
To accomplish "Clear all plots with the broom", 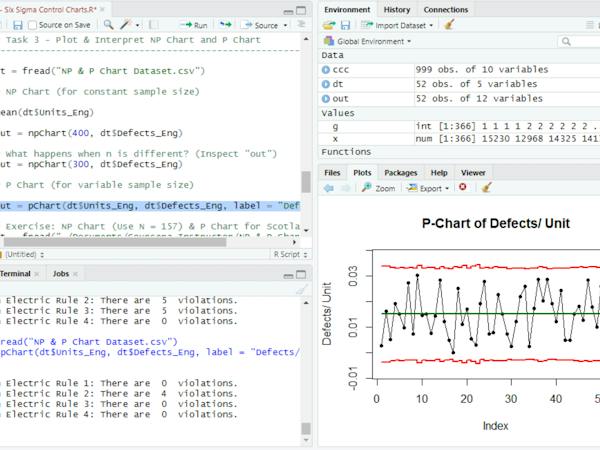I will pos(486,188).
